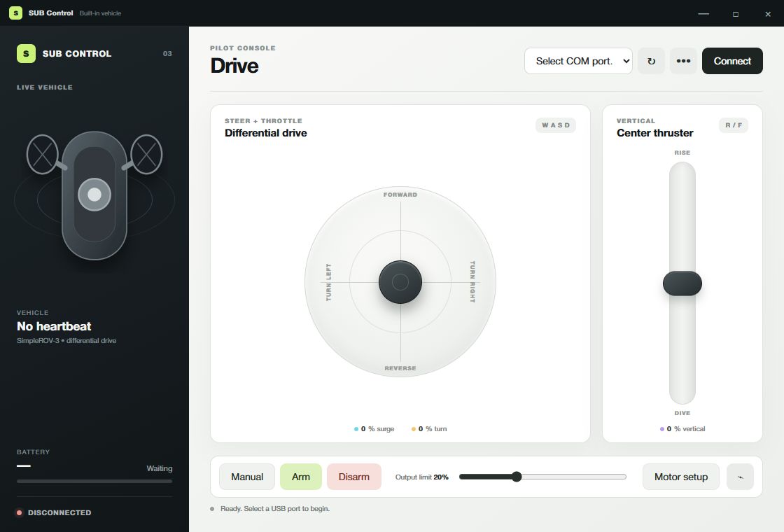This screenshot has height=532, width=784.
Task: Click the 'No heartbeat' vehicle status
Action: tap(54, 326)
